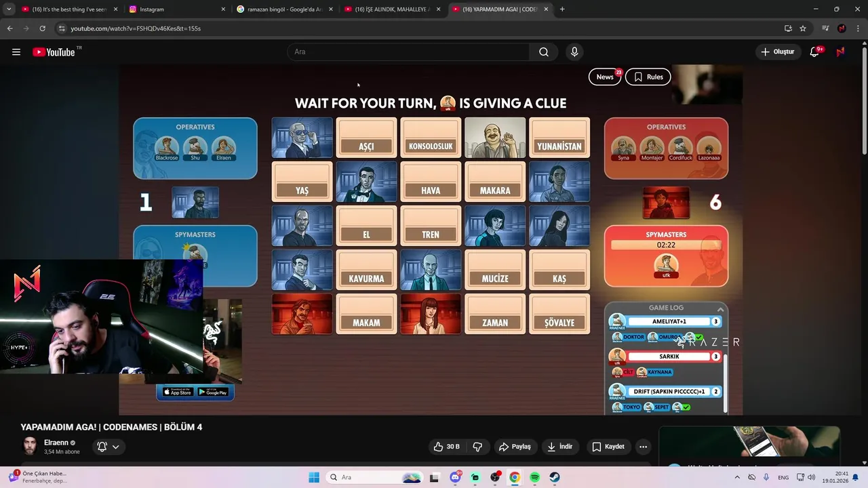Save video with Kaydet button
The height and width of the screenshot is (488, 868).
[x=608, y=447]
